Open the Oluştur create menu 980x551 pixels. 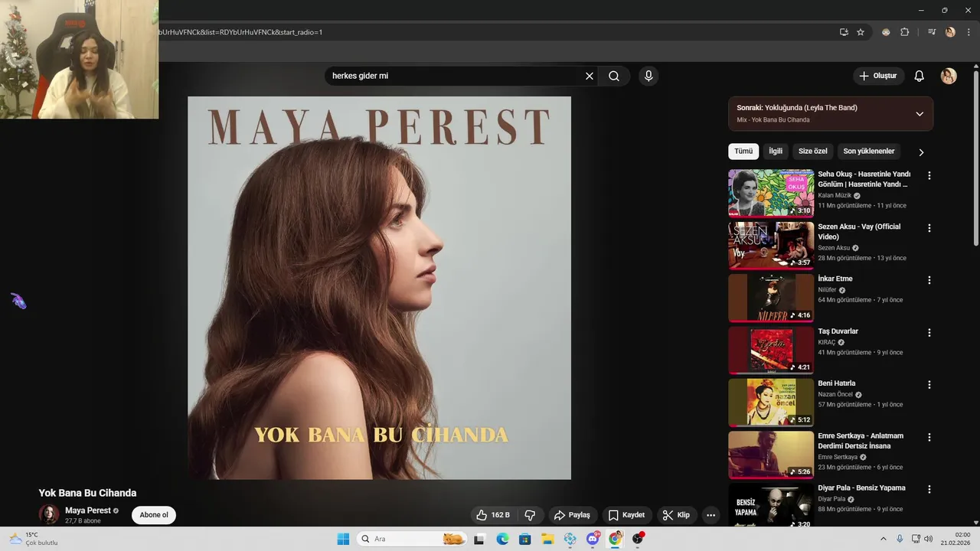point(879,76)
